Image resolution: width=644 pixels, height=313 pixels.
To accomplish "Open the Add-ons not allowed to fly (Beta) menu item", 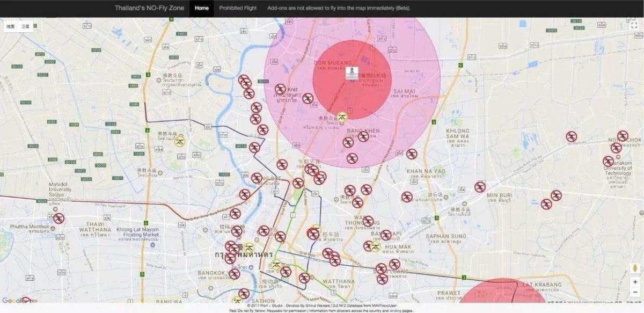I will [339, 9].
